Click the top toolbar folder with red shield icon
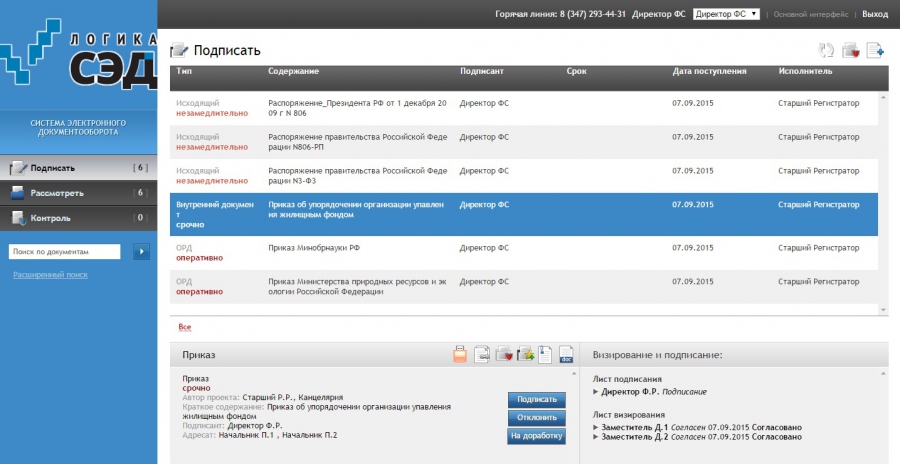Image resolution: width=900 pixels, height=464 pixels. (851, 51)
